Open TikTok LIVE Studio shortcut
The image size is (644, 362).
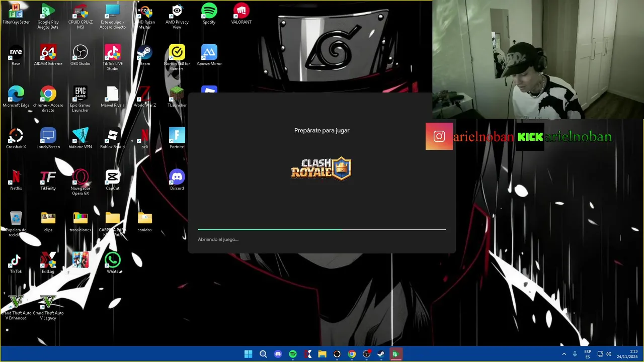(x=112, y=58)
